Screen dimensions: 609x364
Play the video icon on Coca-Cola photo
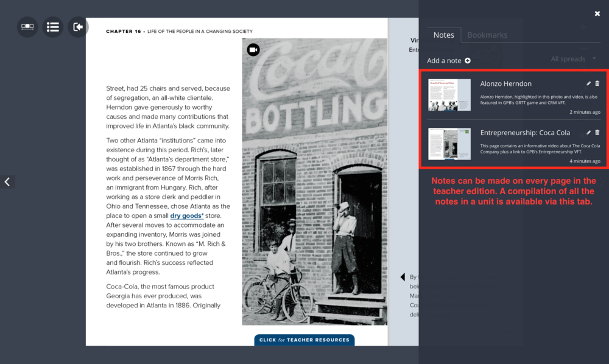[253, 50]
